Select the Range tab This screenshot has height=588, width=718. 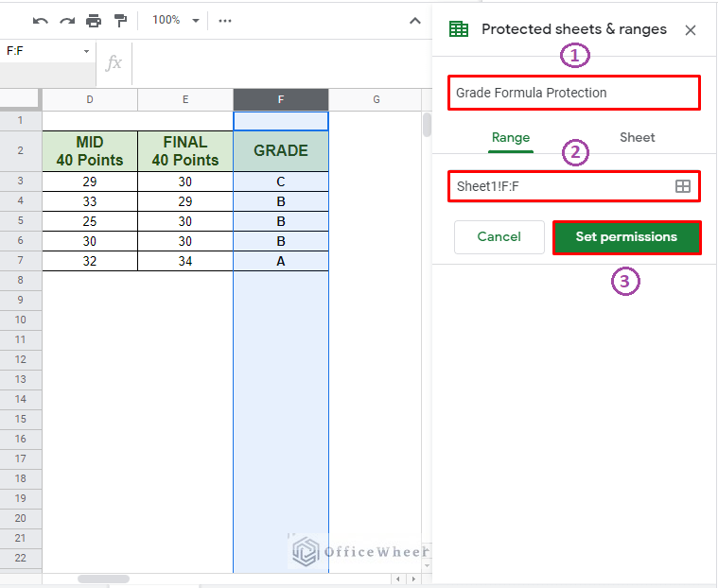click(510, 137)
